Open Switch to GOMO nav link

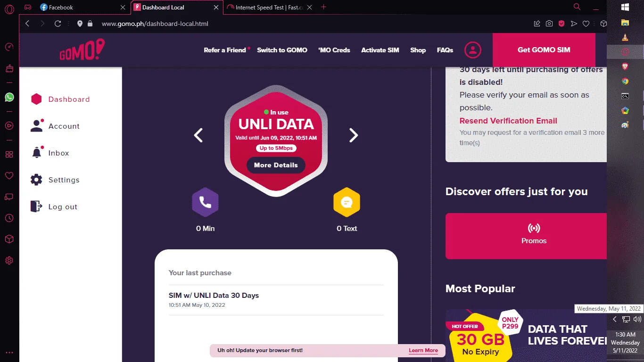click(282, 50)
